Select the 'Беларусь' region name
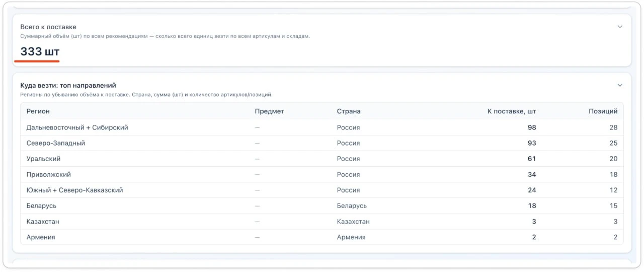The height and width of the screenshot is (272, 644). (x=41, y=206)
